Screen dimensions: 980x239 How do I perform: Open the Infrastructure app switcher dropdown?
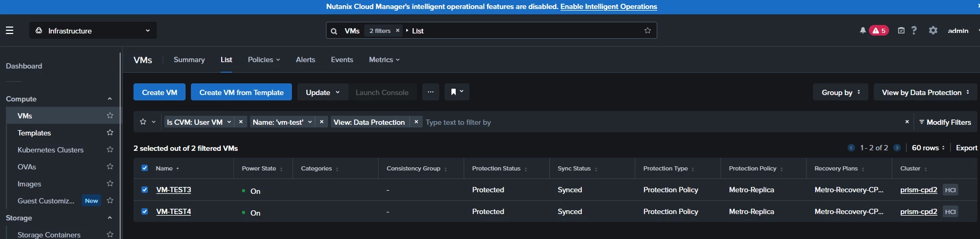(x=93, y=30)
